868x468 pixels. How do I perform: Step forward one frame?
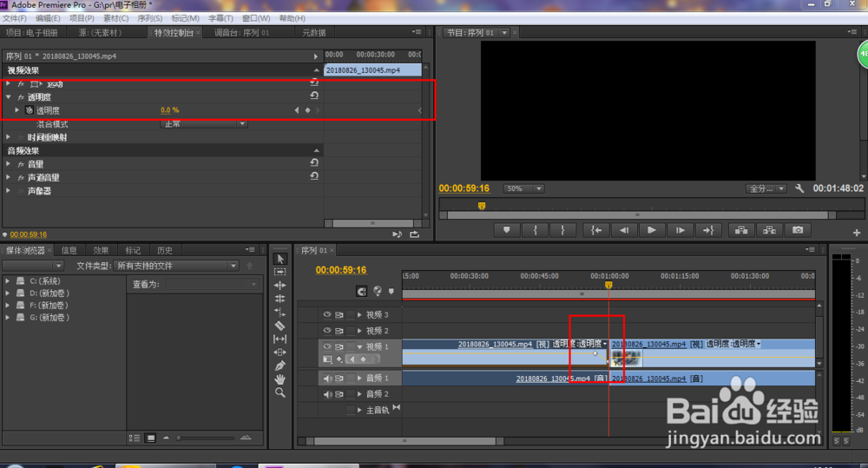click(681, 230)
